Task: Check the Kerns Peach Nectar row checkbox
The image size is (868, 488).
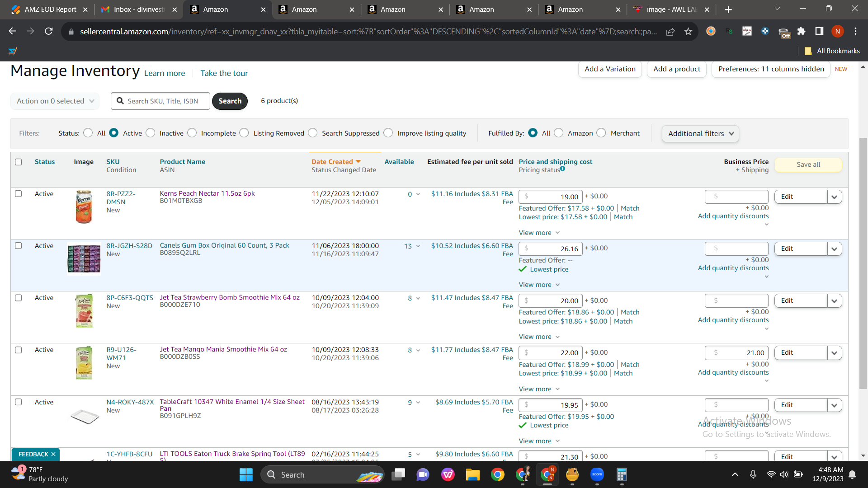Action: click(x=19, y=193)
